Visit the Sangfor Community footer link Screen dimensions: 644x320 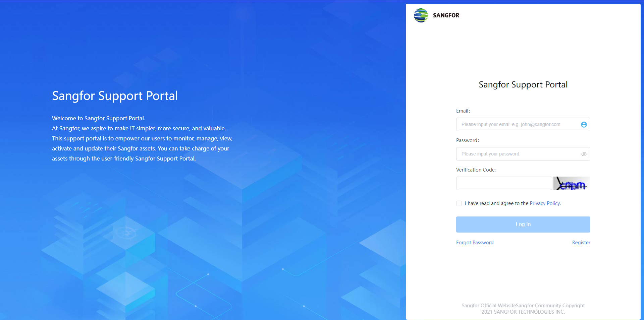coord(538,306)
